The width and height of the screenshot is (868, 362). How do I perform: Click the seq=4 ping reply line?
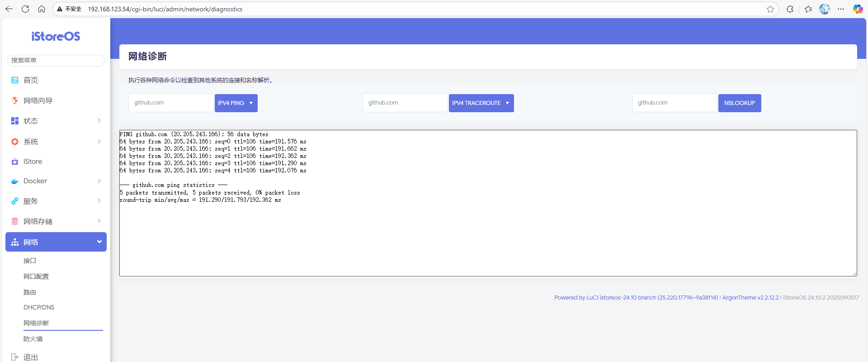coord(213,171)
